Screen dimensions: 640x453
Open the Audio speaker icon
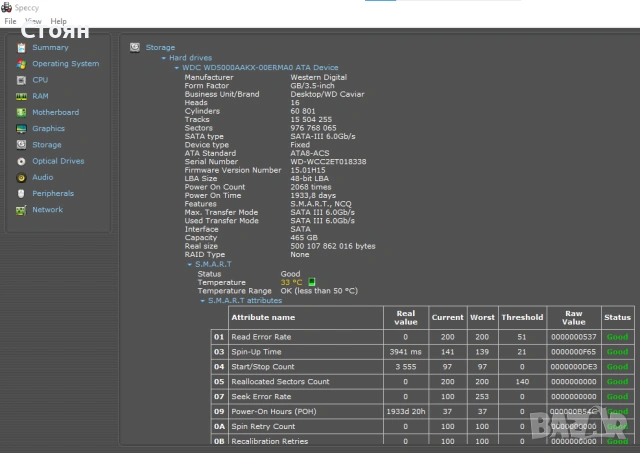(x=20, y=177)
